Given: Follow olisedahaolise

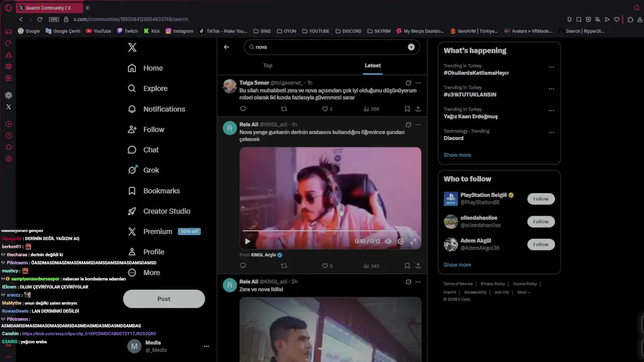Looking at the screenshot, I should [x=541, y=222].
